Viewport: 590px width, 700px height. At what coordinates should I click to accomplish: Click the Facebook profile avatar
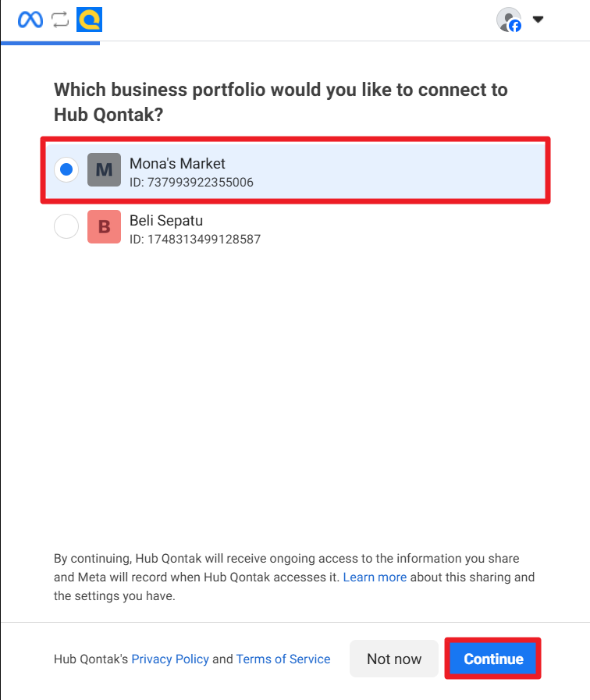coord(509,20)
